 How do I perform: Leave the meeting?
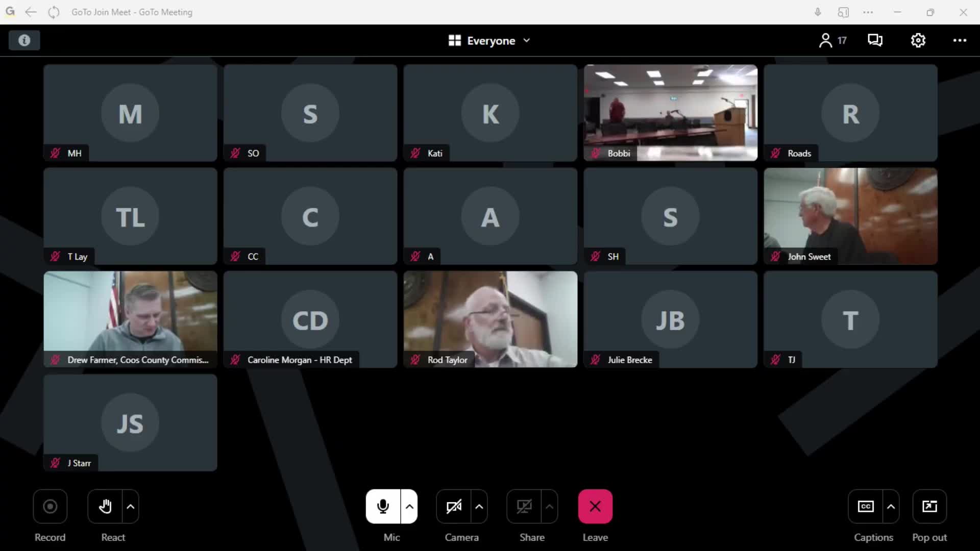click(595, 506)
